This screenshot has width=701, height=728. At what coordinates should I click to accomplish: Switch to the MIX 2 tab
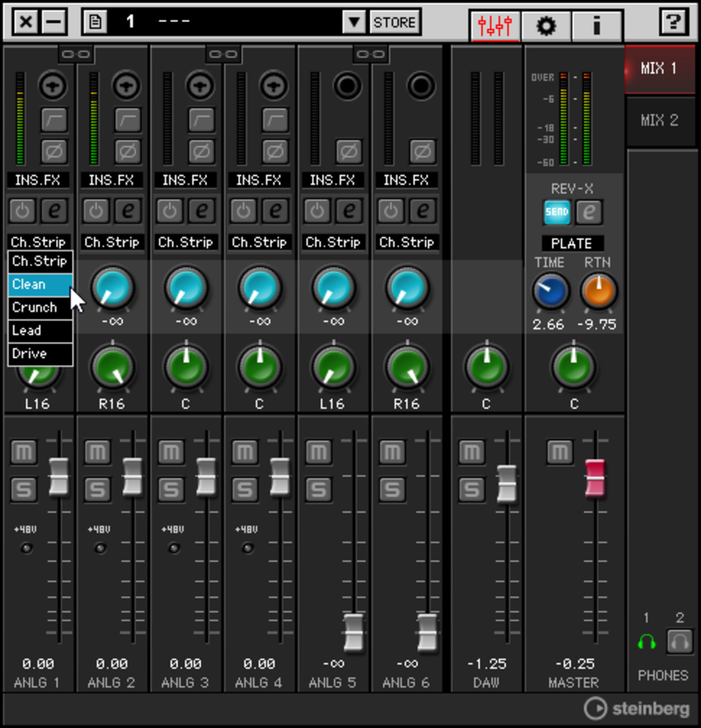tap(660, 121)
